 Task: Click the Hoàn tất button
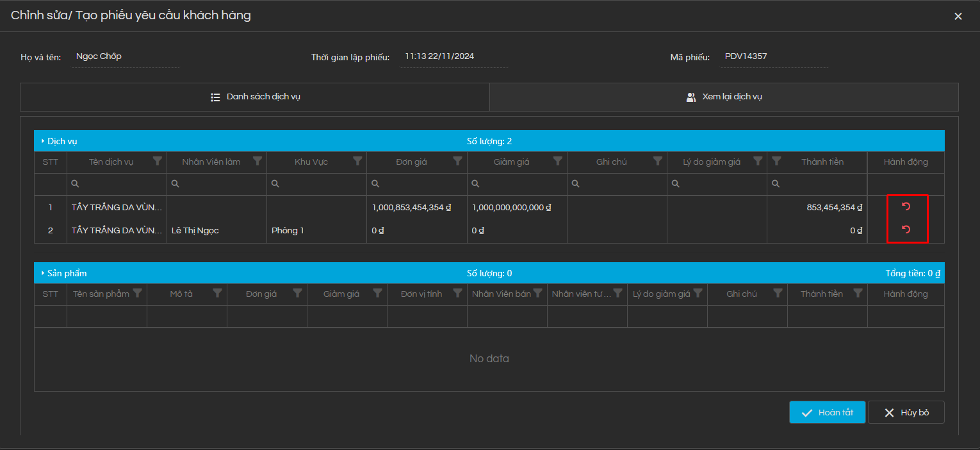tap(827, 412)
